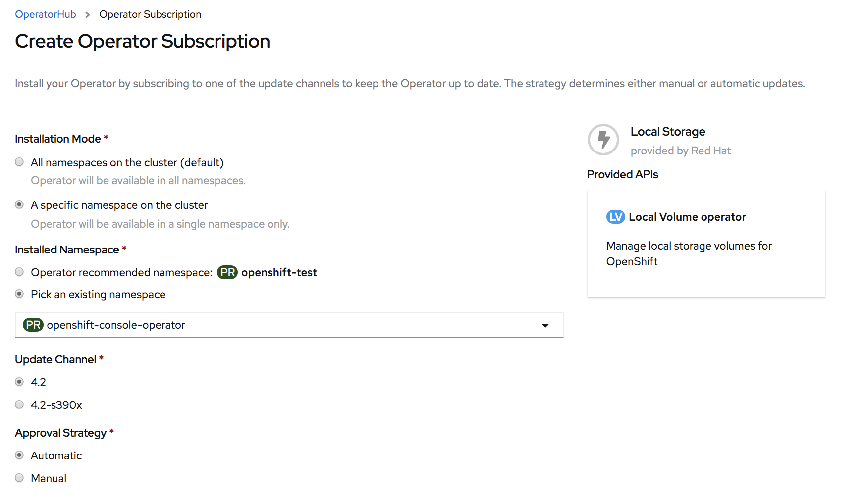Image resolution: width=865 pixels, height=504 pixels.
Task: Click the Provided APIs heading
Action: tap(623, 174)
